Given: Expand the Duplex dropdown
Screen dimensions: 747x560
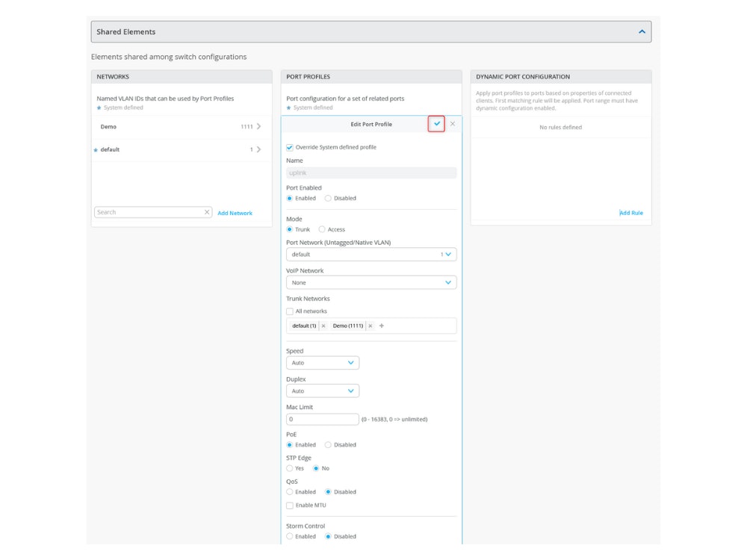Looking at the screenshot, I should tap(323, 391).
